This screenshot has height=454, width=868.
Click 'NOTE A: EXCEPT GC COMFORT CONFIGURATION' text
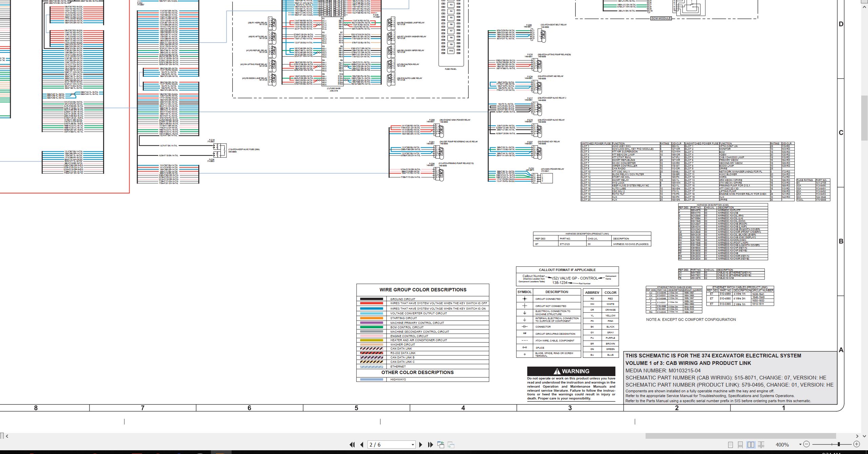[691, 319]
